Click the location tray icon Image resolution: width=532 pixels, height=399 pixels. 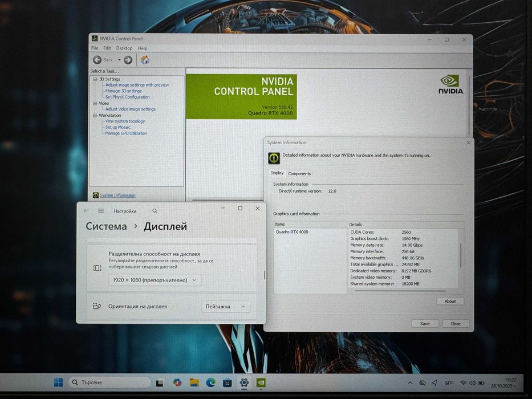coord(434,382)
